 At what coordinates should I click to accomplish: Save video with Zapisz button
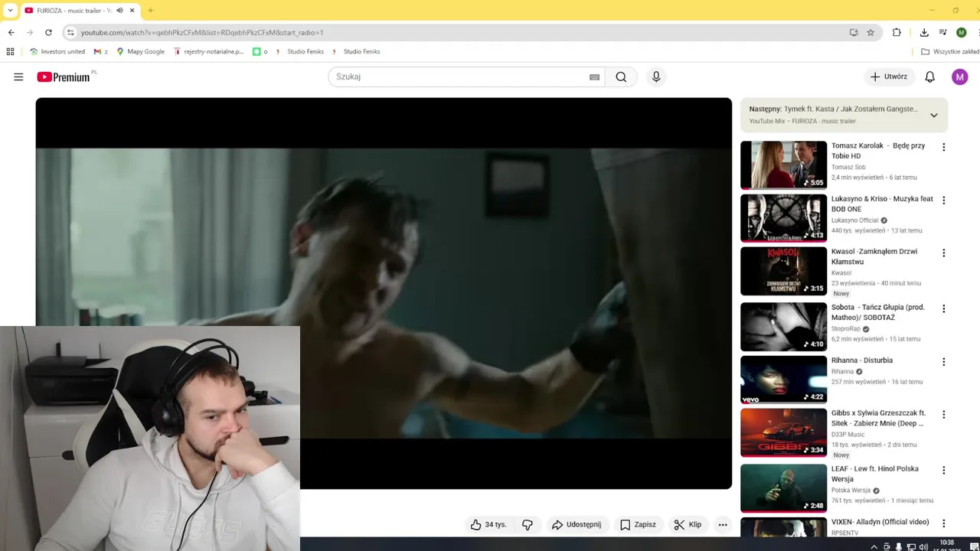click(x=638, y=524)
